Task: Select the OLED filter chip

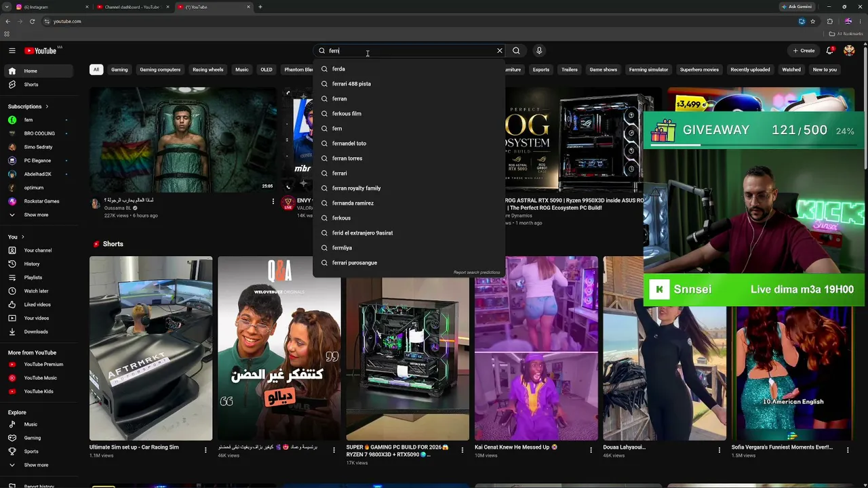Action: tap(267, 69)
